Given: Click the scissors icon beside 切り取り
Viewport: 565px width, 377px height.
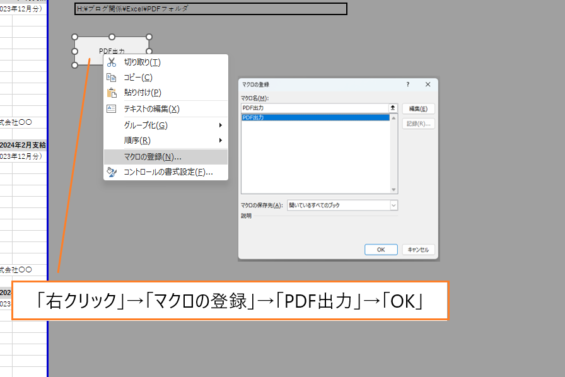Looking at the screenshot, I should pos(111,62).
